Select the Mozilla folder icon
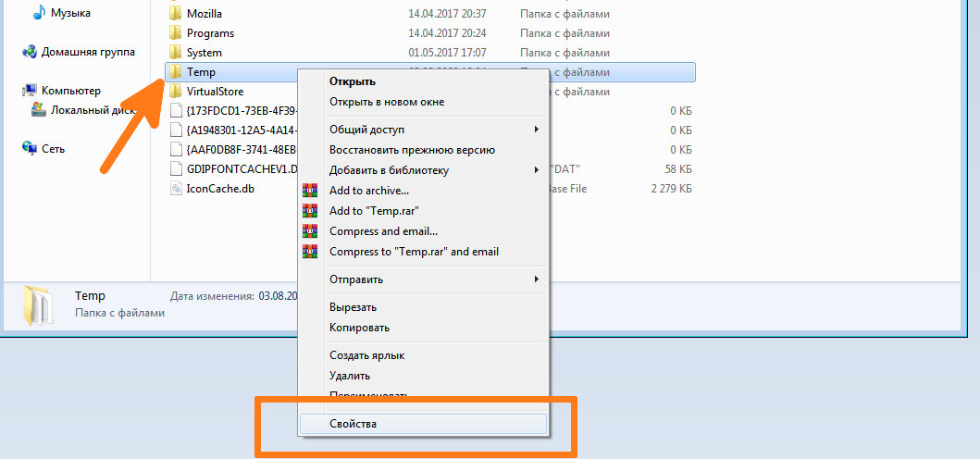Image resolution: width=980 pixels, height=459 pixels. point(176,14)
